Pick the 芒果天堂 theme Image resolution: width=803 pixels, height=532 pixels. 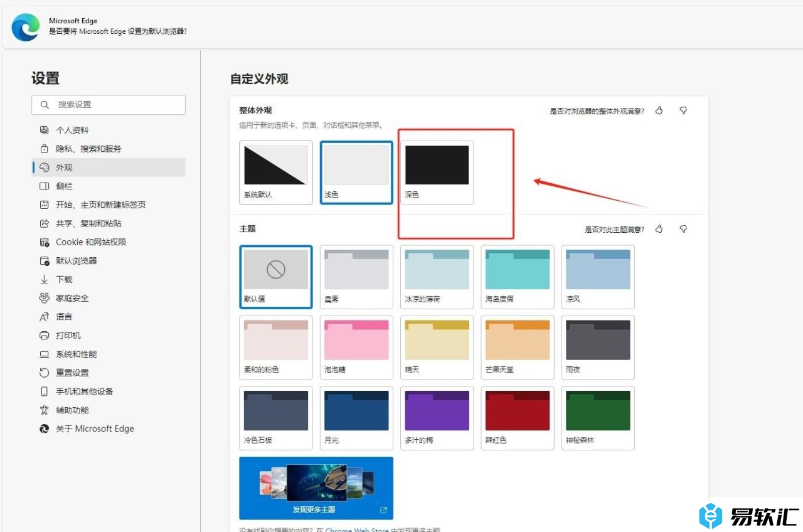[518, 348]
